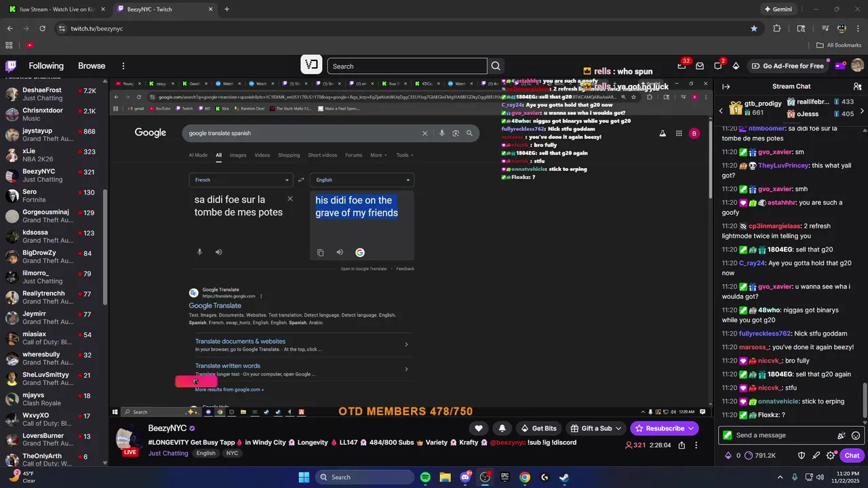
Task: Click the notification bell under the stream
Action: pyautogui.click(x=502, y=428)
